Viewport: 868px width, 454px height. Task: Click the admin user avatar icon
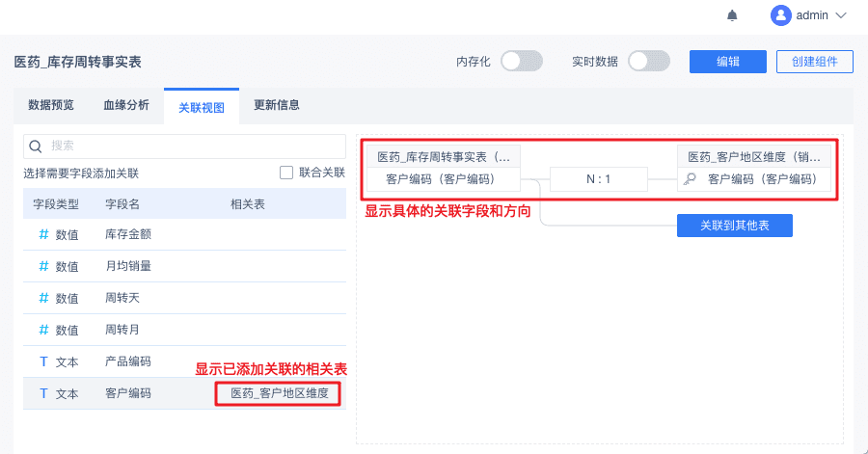click(x=781, y=15)
